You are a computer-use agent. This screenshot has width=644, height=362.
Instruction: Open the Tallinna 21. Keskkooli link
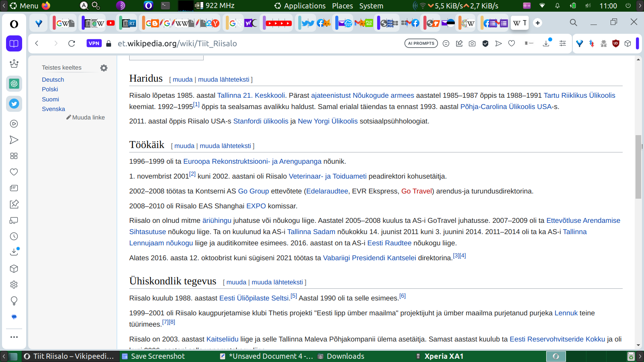pos(251,95)
